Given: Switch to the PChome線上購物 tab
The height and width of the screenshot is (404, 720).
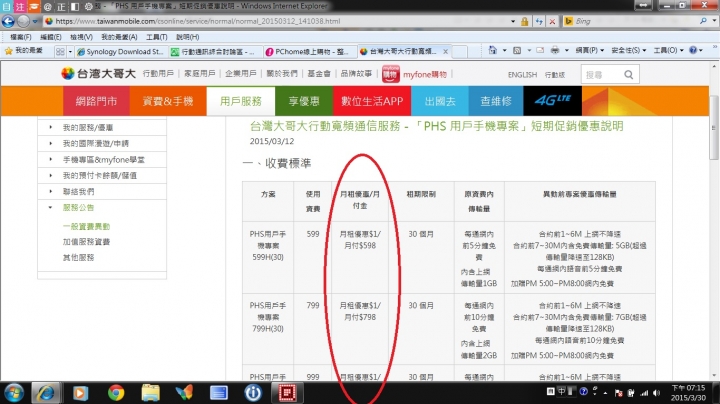Looking at the screenshot, I should point(309,52).
